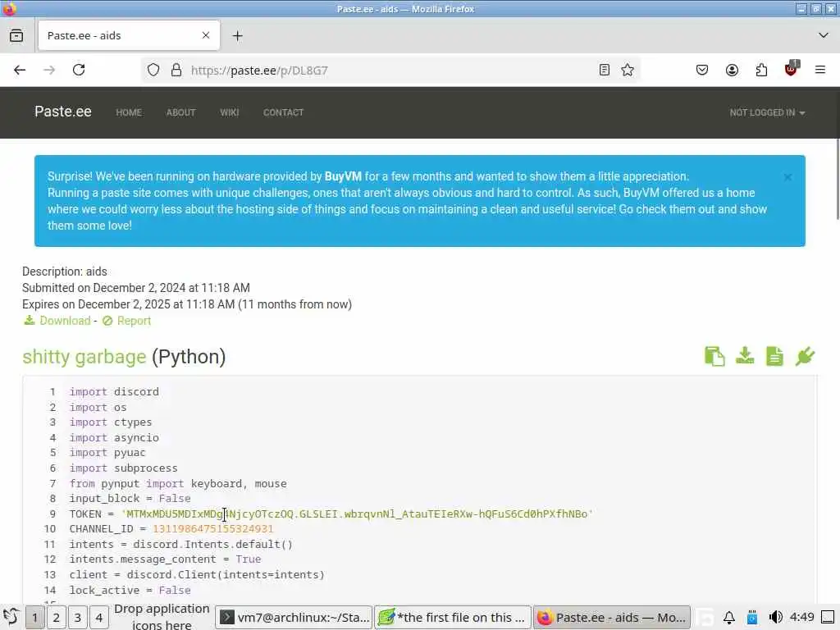840x630 pixels.
Task: Open the vm7@archlinux terminal taskbar item
Action: click(294, 618)
